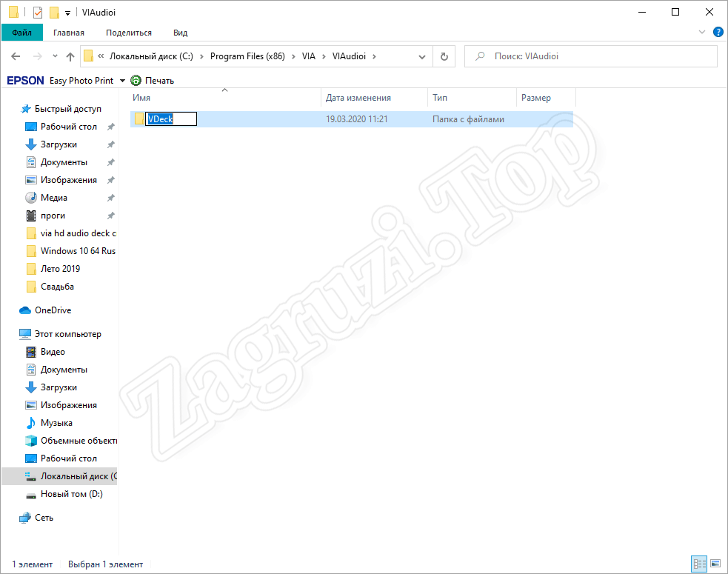728x574 pixels.
Task: Sort by the Дата изменения column
Action: click(x=358, y=98)
